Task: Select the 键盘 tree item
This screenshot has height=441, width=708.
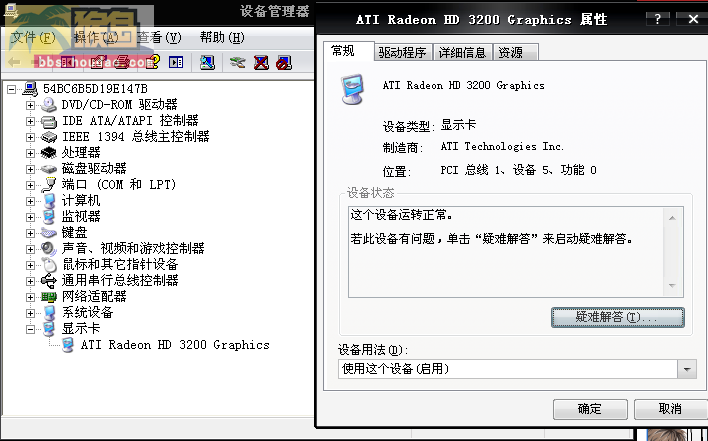Action: [75, 232]
